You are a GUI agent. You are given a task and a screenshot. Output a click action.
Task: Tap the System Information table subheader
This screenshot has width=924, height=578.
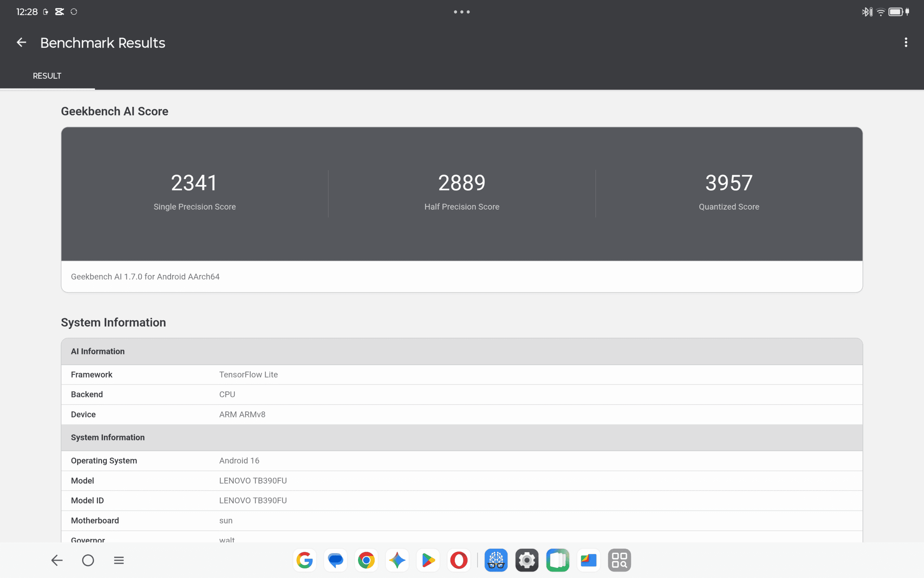coord(462,437)
